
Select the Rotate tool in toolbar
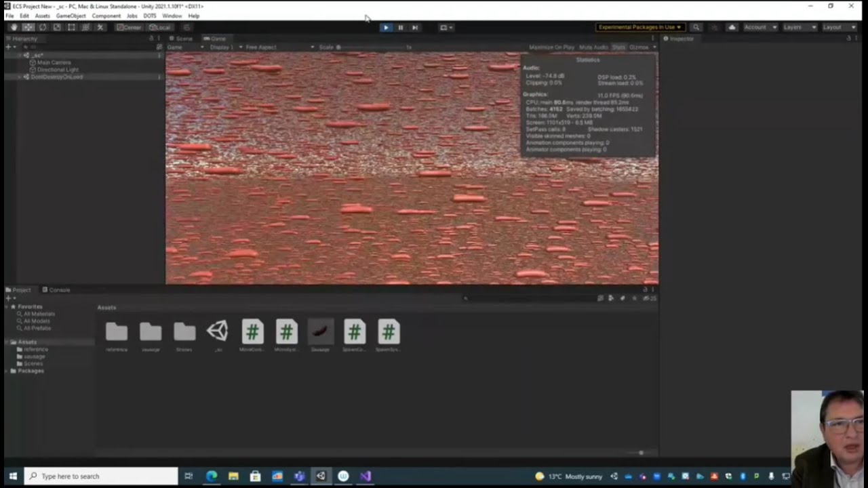(x=42, y=27)
